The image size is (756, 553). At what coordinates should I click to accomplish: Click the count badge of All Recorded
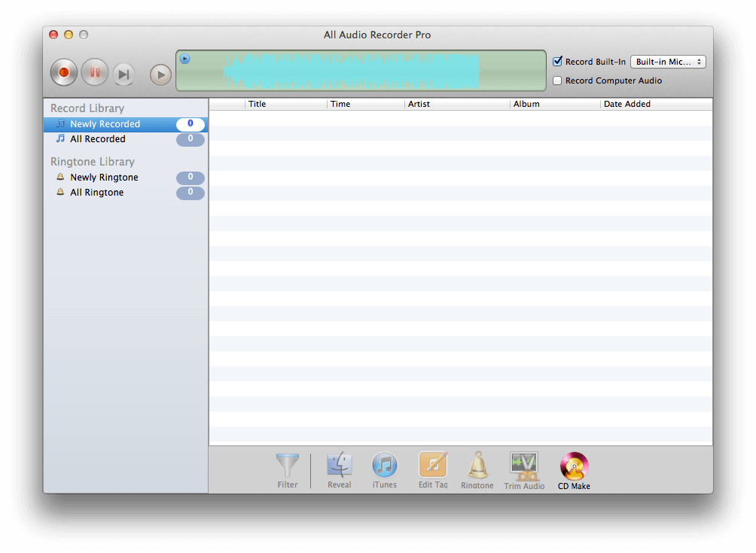pyautogui.click(x=191, y=139)
